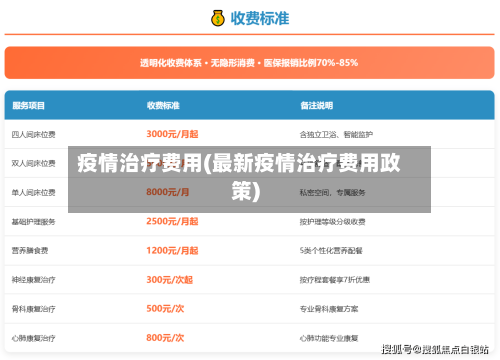Click the 5类个性化营养配餐 note
Screen dimensions: 500x360
[331, 251]
